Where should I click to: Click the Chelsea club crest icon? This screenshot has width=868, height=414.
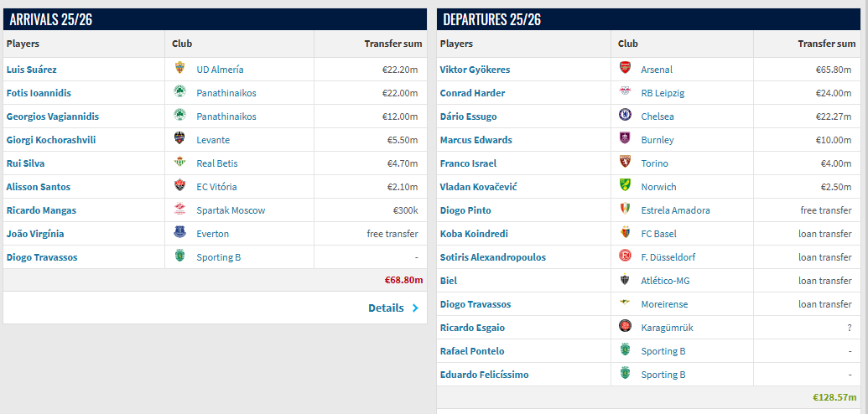pos(625,116)
